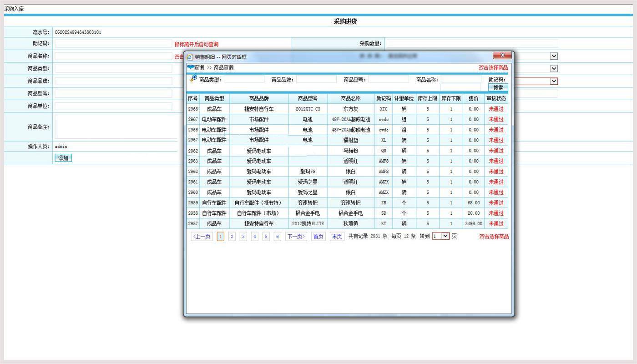Viewport: 637px width, 364px height.
Task: Click the 采购数量 input field
Action: 473,44
